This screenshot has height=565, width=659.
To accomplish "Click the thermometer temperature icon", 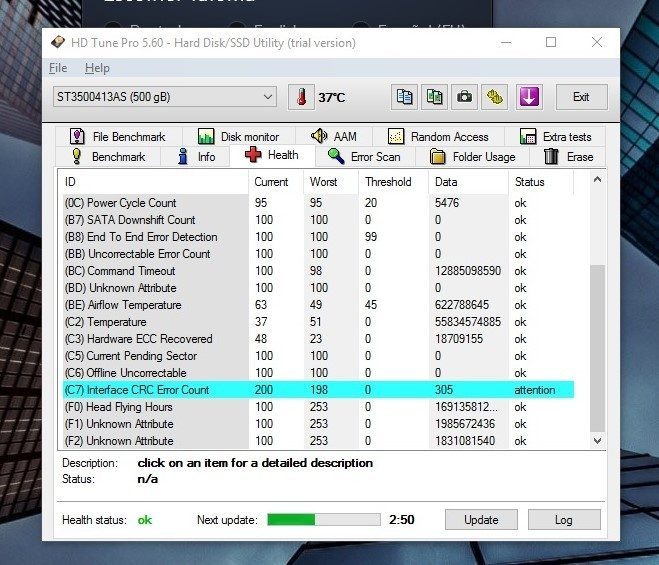I will (x=301, y=97).
